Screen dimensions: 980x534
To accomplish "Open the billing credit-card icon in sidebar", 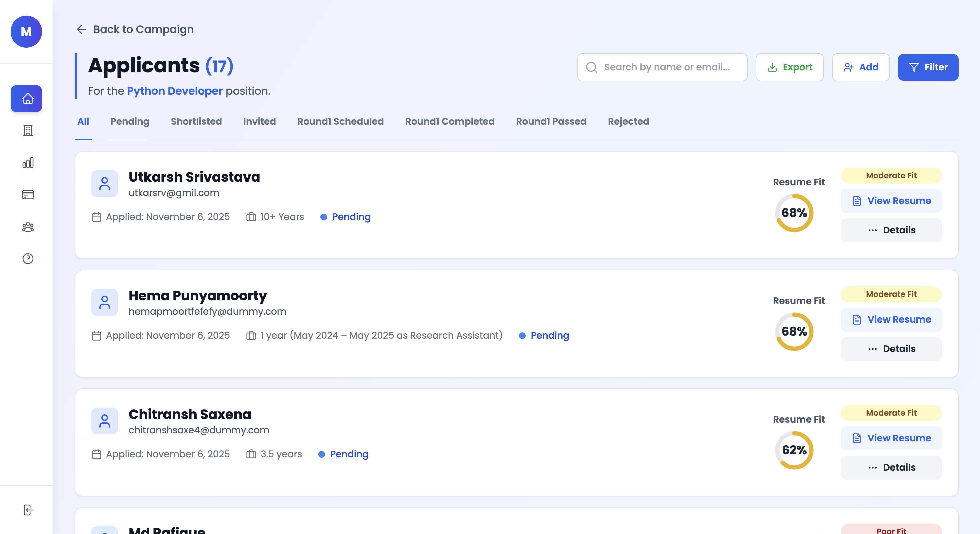I will click(x=27, y=195).
